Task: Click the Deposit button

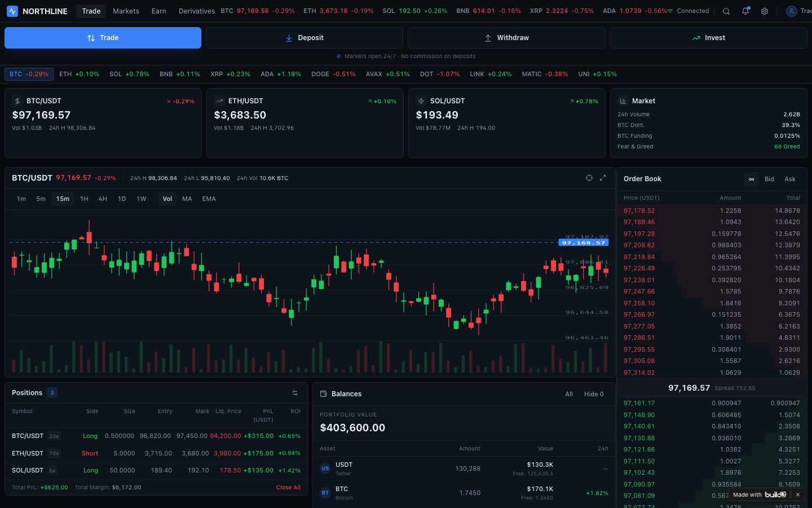Action: (x=304, y=38)
